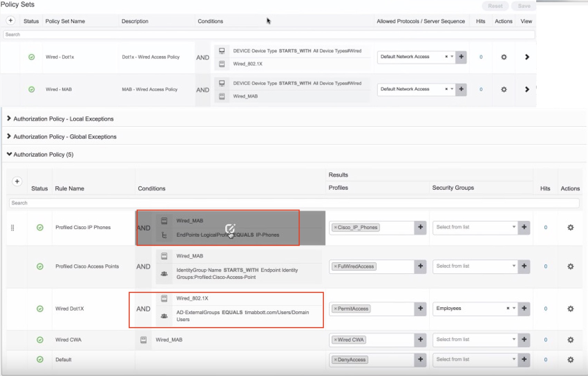This screenshot has width=588, height=376.
Task: Add security group for Default rule
Action: (524, 360)
